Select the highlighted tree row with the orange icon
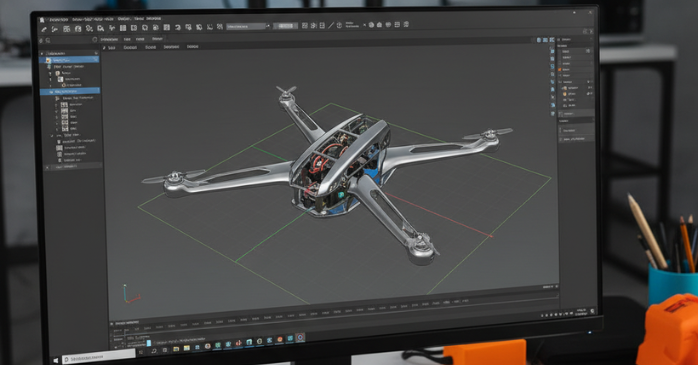The width and height of the screenshot is (698, 365). click(70, 60)
